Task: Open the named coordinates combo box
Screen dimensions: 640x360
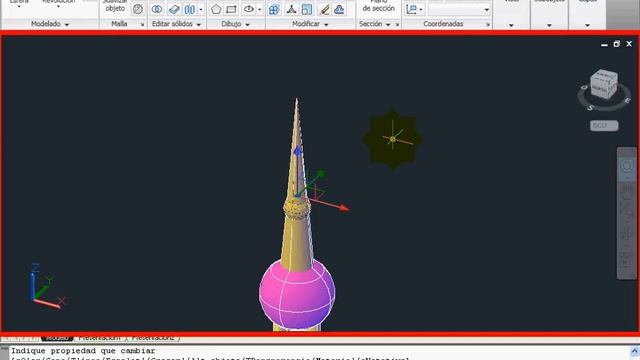Action: coord(459,9)
